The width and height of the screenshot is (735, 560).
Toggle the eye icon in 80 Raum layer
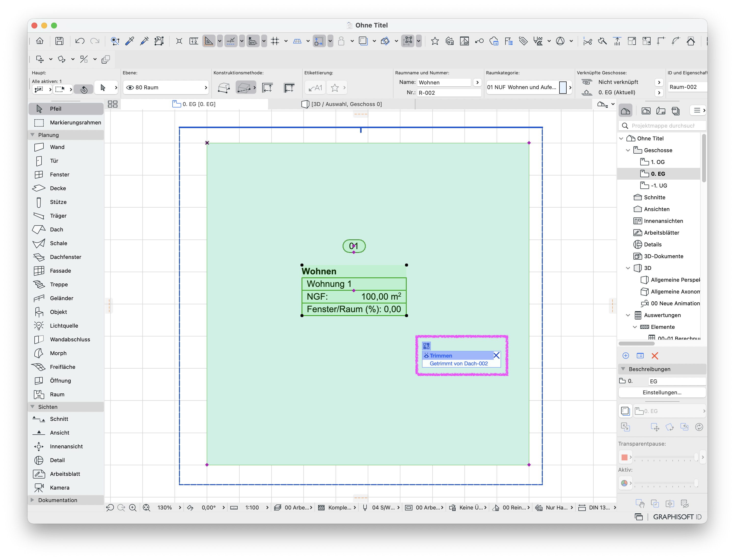pos(130,87)
